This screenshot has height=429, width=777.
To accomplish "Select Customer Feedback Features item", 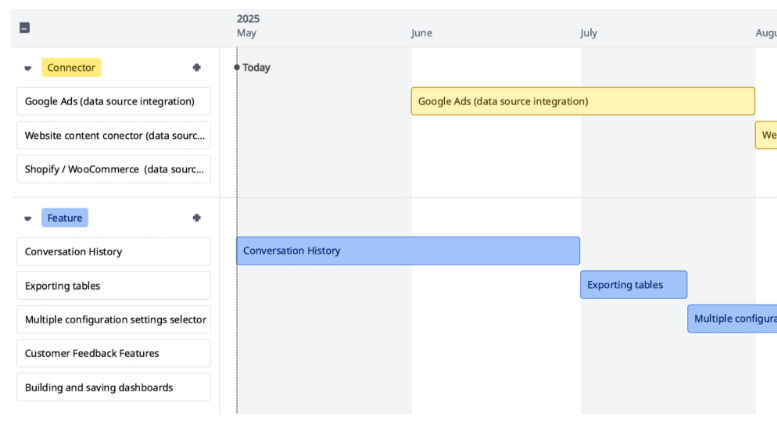I will pyautogui.click(x=113, y=353).
